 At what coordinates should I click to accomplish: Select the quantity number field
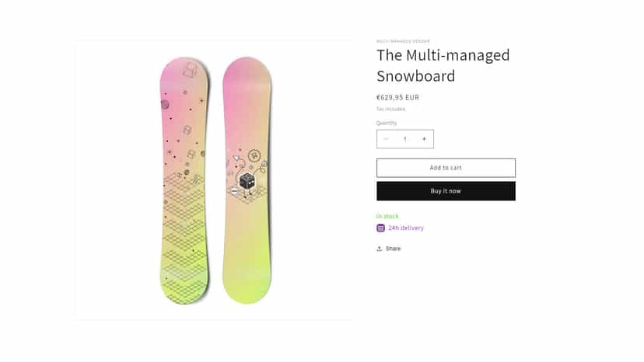(405, 139)
